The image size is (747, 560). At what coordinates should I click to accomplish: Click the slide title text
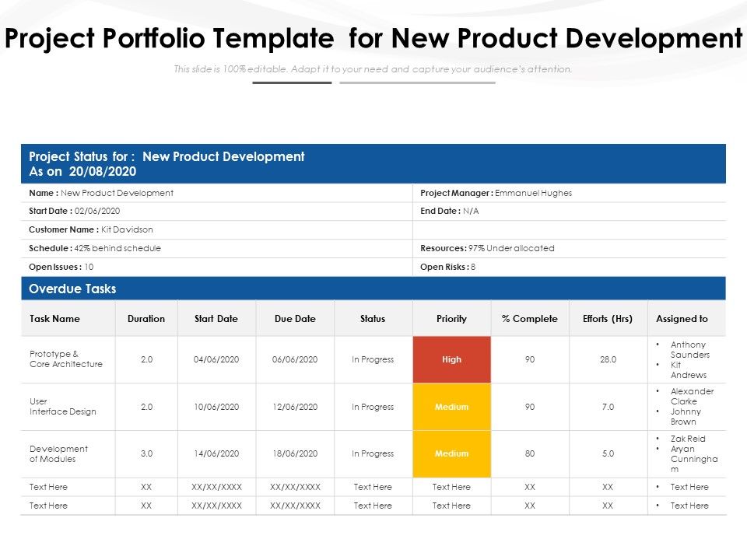tap(373, 36)
